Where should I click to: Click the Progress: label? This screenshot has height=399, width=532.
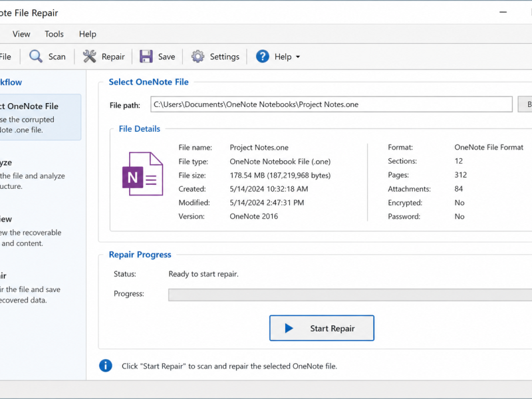[x=129, y=294]
